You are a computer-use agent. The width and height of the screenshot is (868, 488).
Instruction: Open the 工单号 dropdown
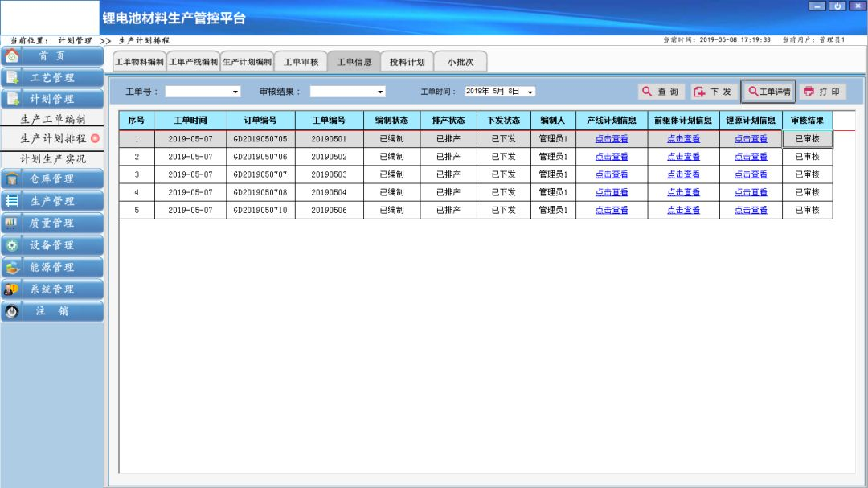pos(235,92)
